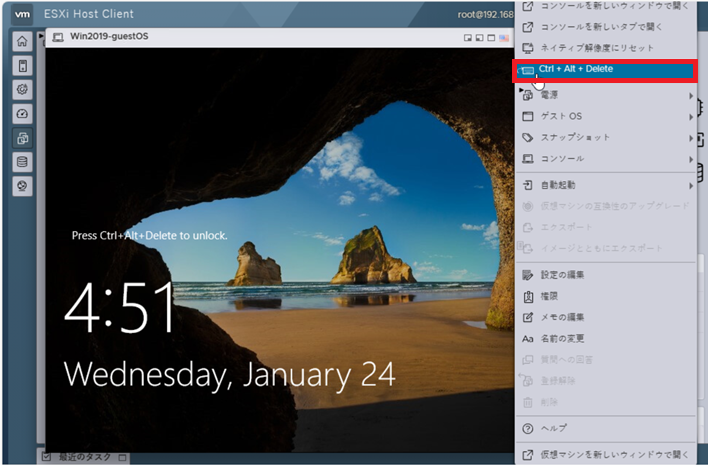Open the Monitor gauge icon in sidebar
Viewport: 708px width, 465px height.
(22, 113)
